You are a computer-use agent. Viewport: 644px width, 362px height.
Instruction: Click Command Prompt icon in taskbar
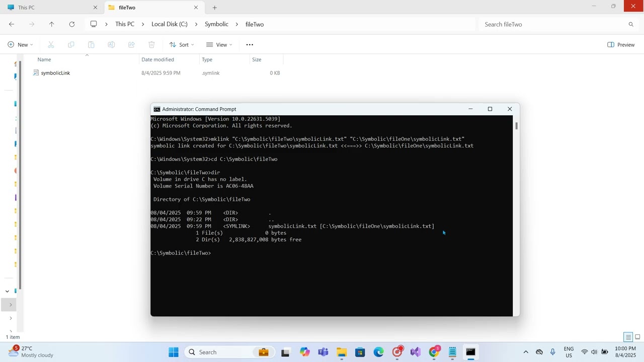[x=470, y=352]
